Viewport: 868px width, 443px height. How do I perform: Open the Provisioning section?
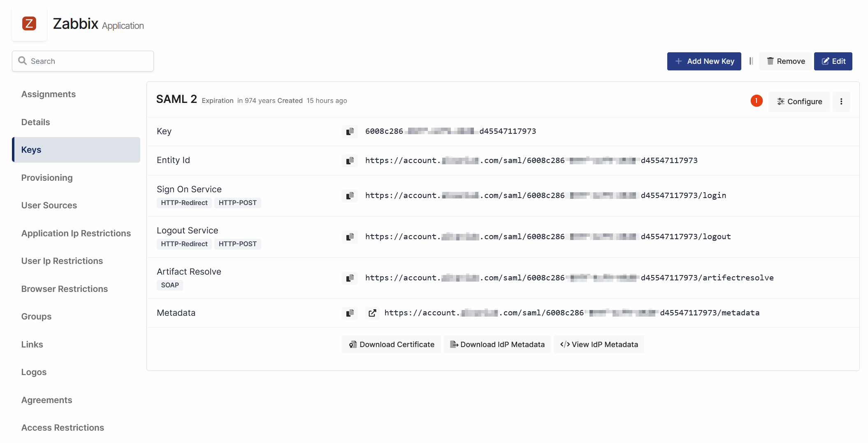coord(47,178)
